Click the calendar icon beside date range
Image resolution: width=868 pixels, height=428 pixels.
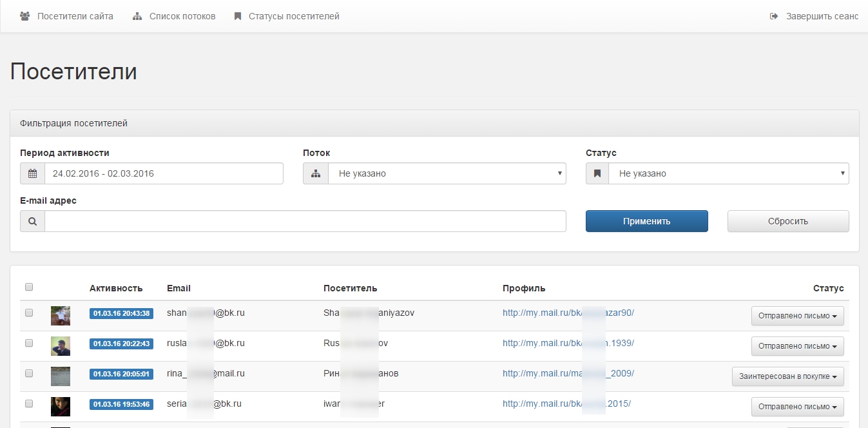tap(32, 173)
